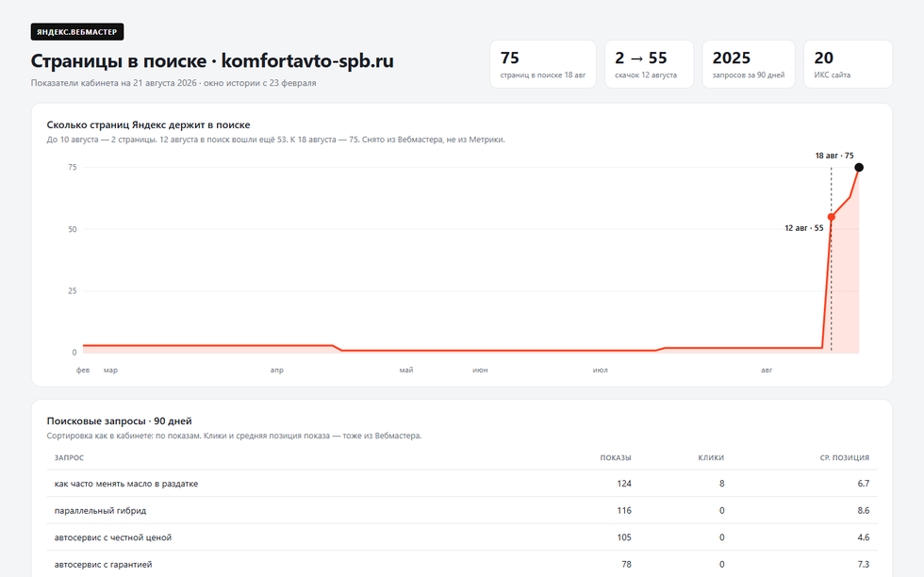Click average position 7.3
Screen dimensions: 924x577
(864, 565)
